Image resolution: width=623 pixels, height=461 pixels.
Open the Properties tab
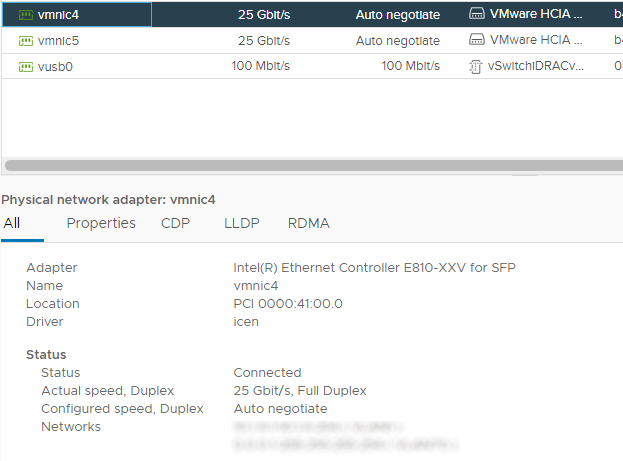point(101,223)
